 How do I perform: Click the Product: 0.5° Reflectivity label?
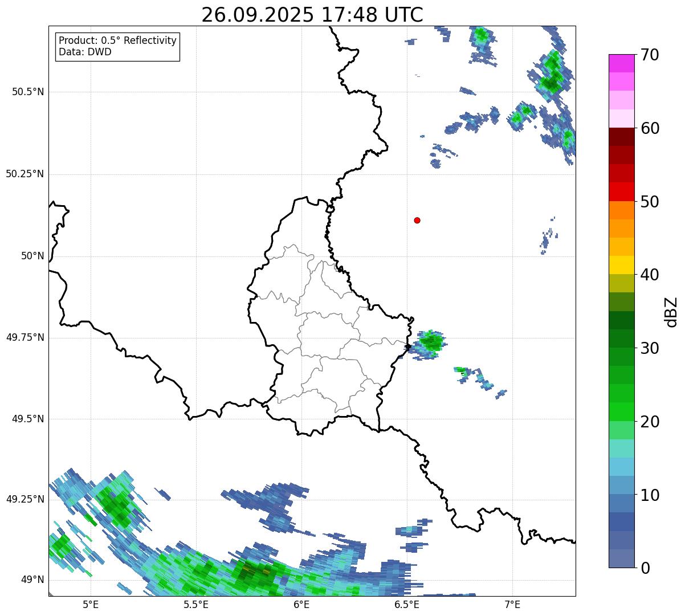tap(118, 41)
